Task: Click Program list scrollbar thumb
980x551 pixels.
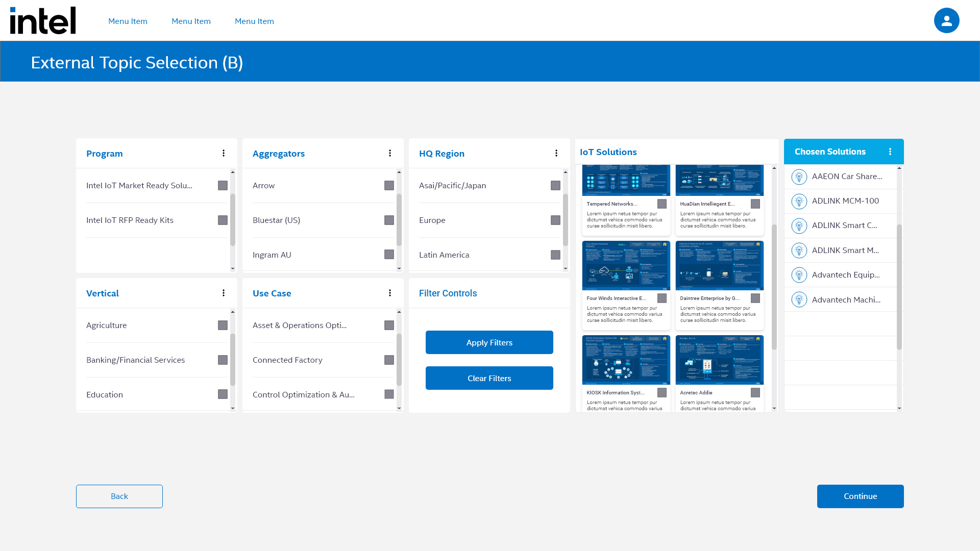Action: click(x=233, y=220)
